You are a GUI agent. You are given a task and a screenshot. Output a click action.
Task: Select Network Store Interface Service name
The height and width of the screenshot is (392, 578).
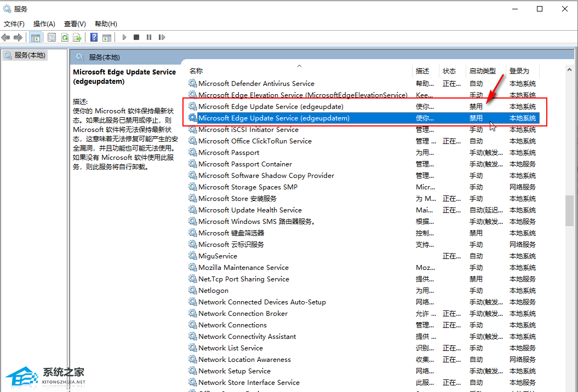(x=249, y=383)
